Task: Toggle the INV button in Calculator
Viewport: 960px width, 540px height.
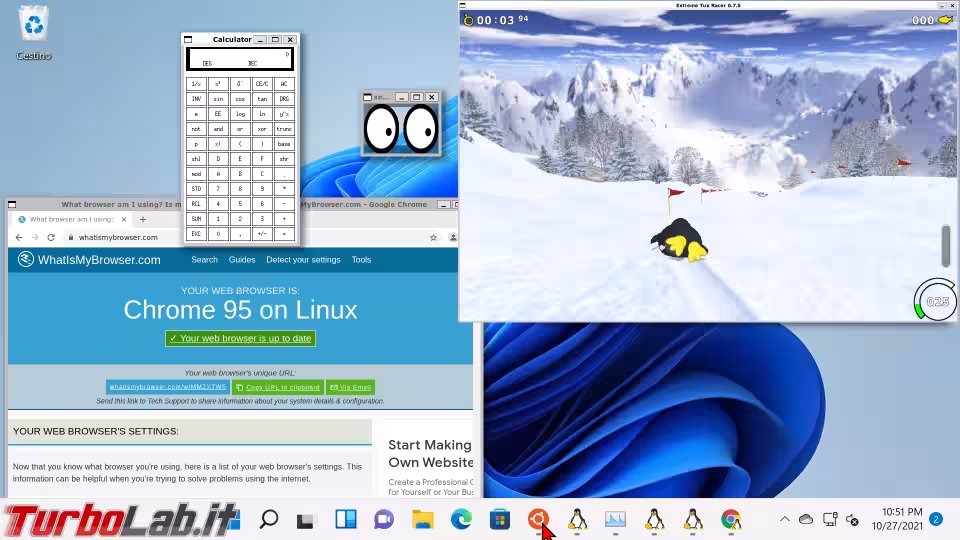Action: point(196,99)
